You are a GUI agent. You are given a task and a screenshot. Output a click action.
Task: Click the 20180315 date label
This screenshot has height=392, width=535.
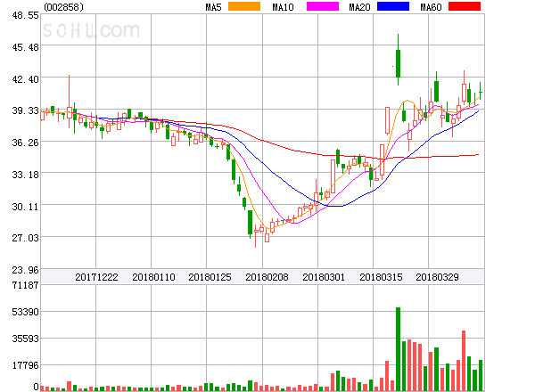(381, 277)
